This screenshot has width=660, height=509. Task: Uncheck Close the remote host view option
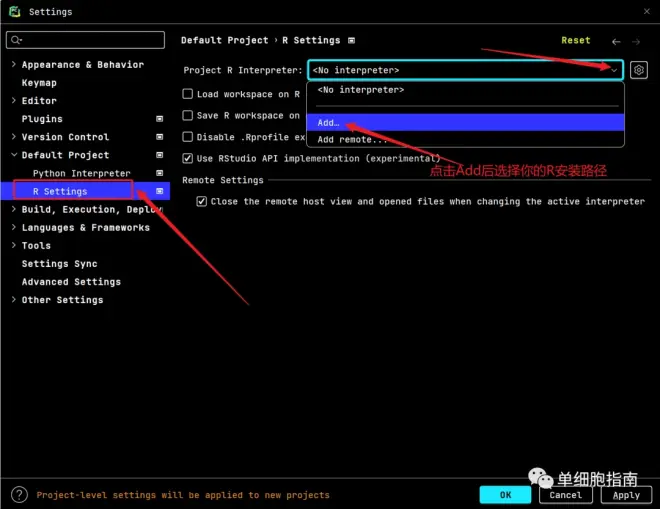[202, 201]
